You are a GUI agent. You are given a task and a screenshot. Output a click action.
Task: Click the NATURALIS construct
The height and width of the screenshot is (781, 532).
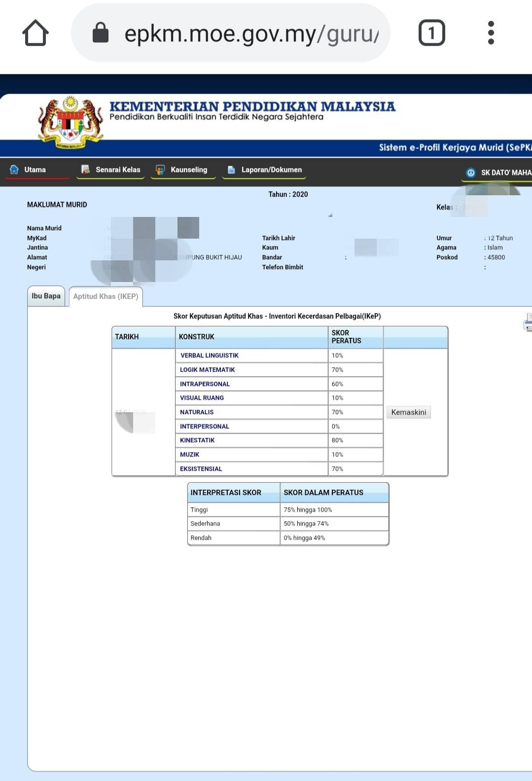(197, 412)
